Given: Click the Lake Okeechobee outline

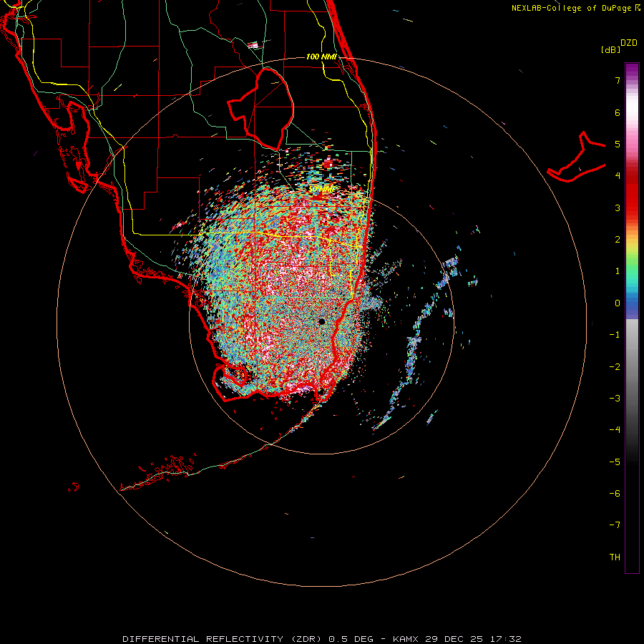Looking at the screenshot, I should [261, 109].
